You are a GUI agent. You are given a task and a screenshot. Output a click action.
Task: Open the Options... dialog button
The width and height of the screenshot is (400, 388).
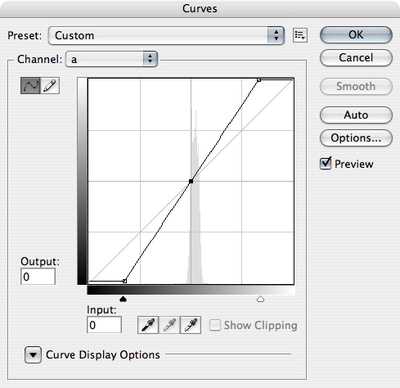coord(356,138)
